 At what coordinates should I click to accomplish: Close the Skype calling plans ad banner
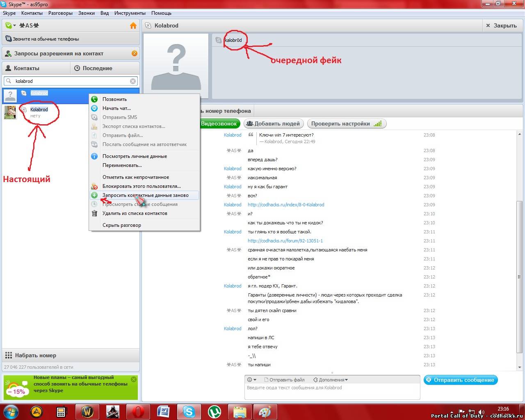(x=134, y=379)
